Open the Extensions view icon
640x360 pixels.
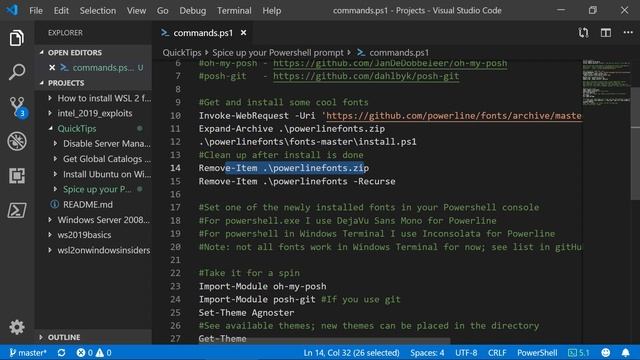(17, 176)
